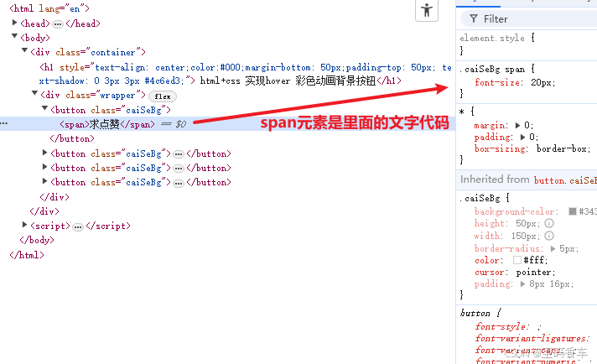This screenshot has height=364, width=597.
Task: Click the .caiSeBg rule selector
Action: pyautogui.click(x=480, y=199)
